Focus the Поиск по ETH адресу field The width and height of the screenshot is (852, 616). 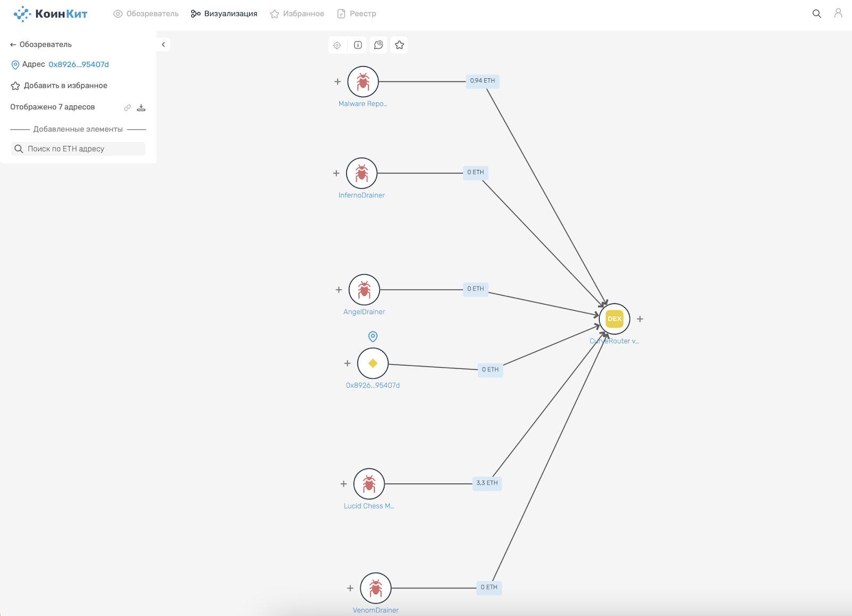tap(78, 149)
